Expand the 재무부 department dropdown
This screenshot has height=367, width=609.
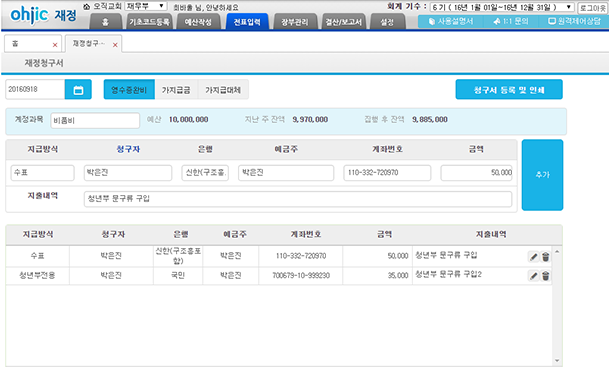146,6
